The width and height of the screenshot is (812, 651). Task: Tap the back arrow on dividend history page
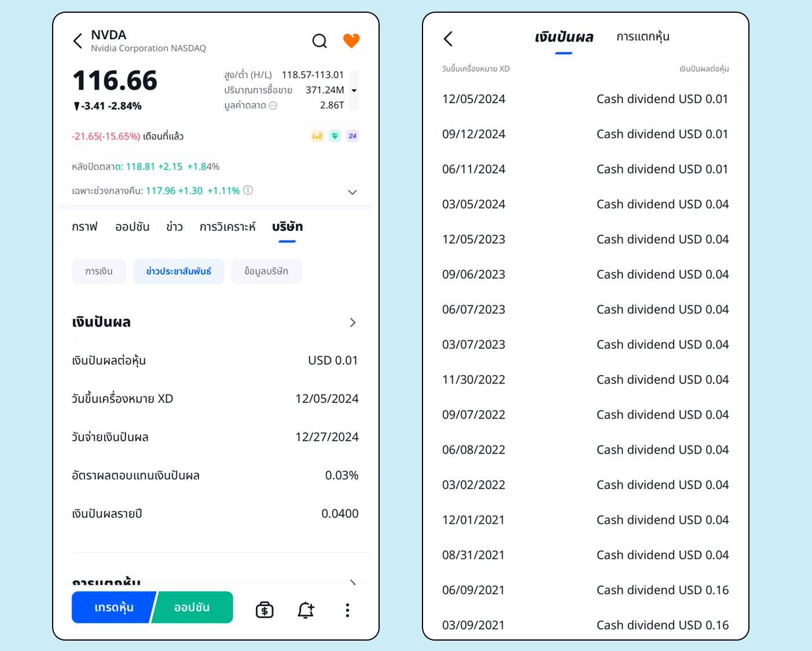tap(448, 39)
